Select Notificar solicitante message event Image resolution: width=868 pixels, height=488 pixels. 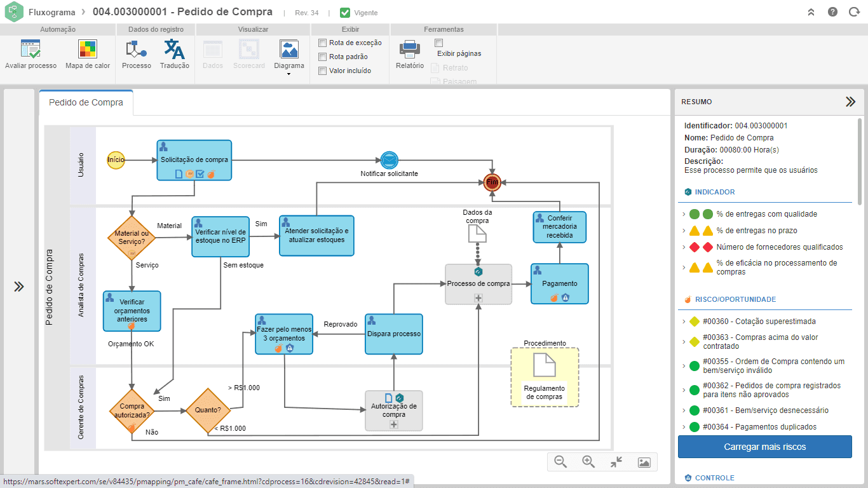point(389,160)
